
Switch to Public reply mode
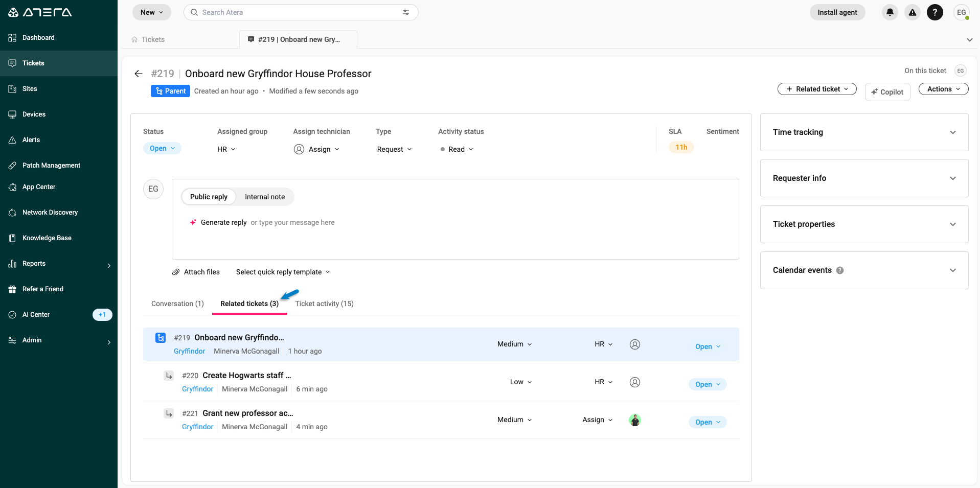click(x=209, y=197)
